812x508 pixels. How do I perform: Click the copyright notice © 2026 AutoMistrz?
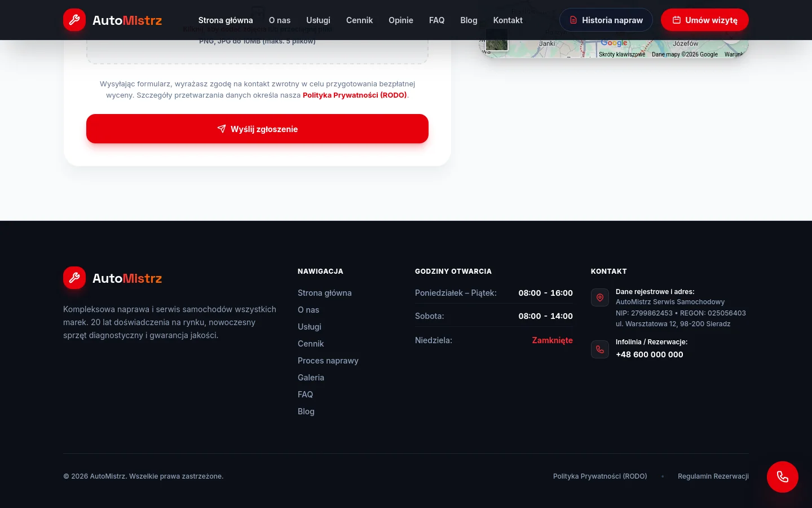click(x=143, y=476)
